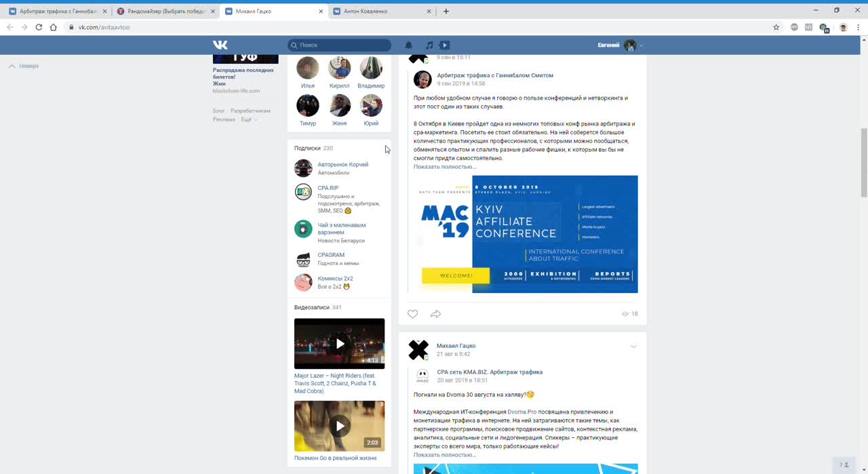Viewport: 868px width, 474px height.
Task: Open the Разработчикам footer link
Action: tap(250, 111)
